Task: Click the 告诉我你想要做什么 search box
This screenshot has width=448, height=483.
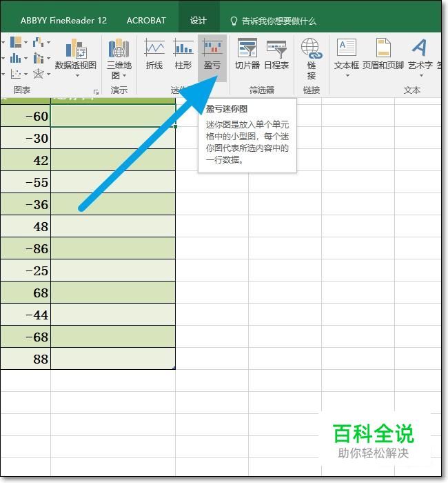Action: pyautogui.click(x=278, y=21)
